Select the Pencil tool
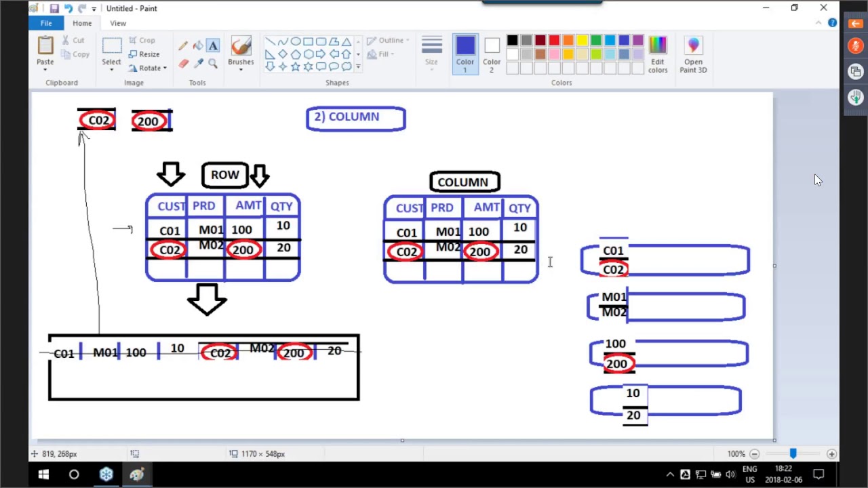This screenshot has height=488, width=868. (183, 46)
